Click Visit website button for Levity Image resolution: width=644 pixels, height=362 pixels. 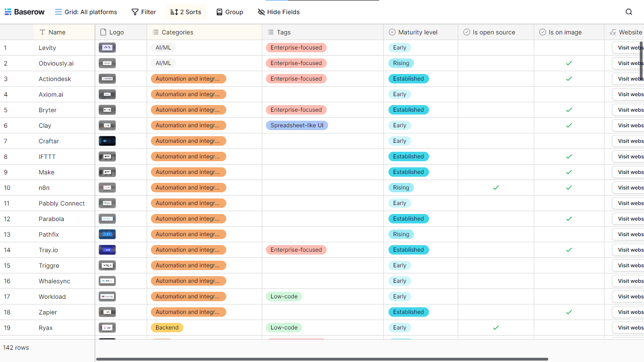pyautogui.click(x=628, y=48)
